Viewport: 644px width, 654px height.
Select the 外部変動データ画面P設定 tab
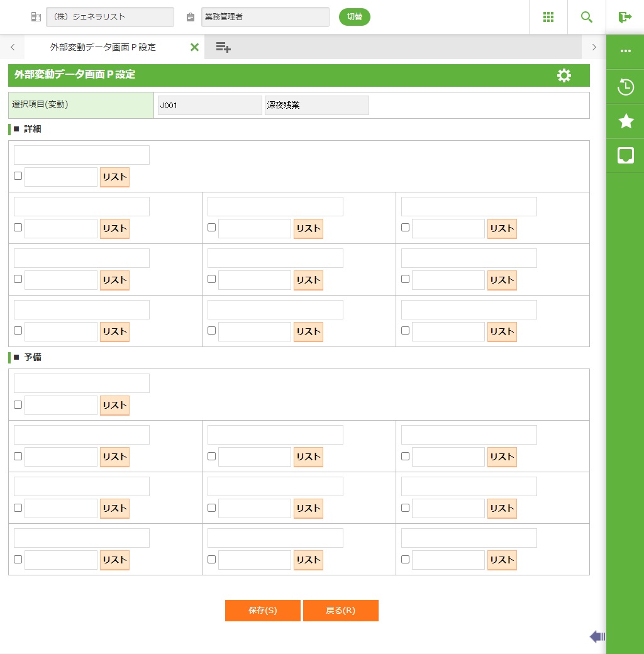pos(103,47)
